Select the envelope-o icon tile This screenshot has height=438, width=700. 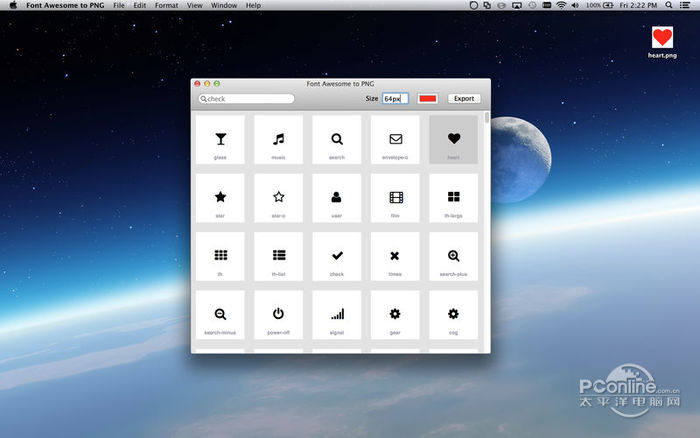(x=395, y=140)
